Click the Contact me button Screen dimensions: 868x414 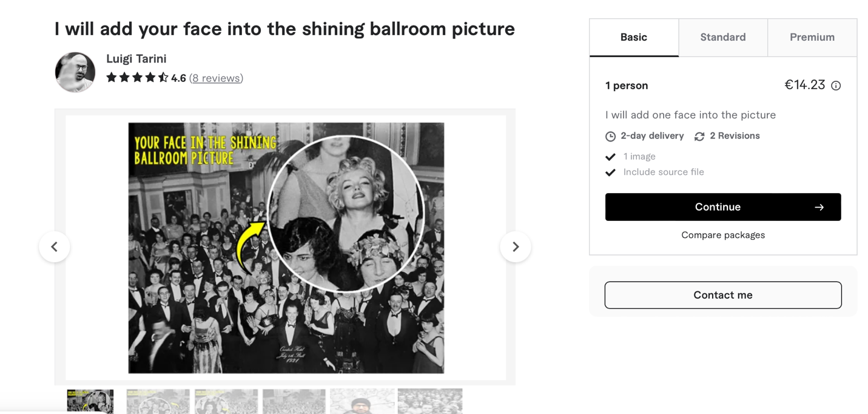pyautogui.click(x=722, y=295)
